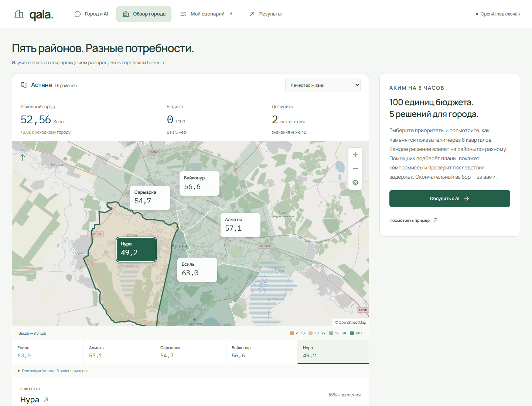This screenshot has width=532, height=406.
Task: Click the arrow inside Обсудить с AI button
Action: pyautogui.click(x=466, y=199)
